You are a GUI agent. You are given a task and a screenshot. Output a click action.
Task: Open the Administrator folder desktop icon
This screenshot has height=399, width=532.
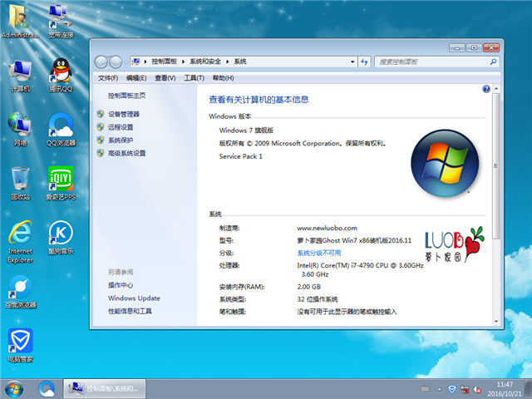[20, 21]
